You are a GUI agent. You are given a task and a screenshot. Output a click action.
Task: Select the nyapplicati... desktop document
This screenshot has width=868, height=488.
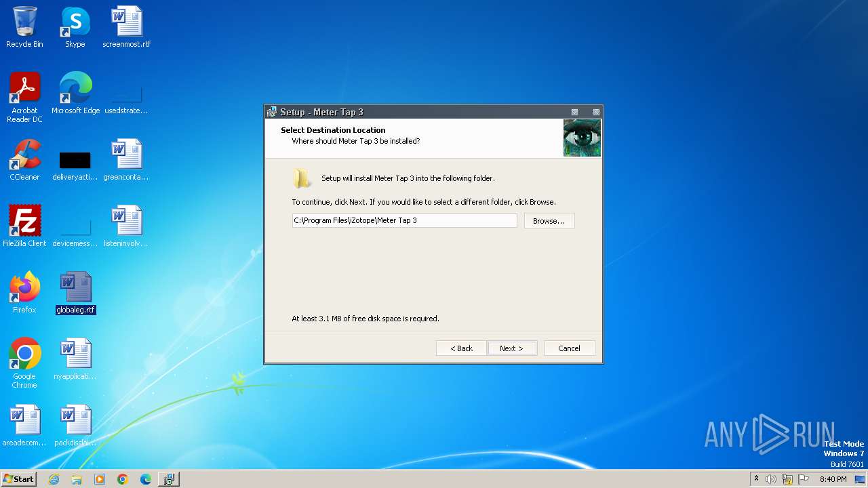click(x=75, y=359)
